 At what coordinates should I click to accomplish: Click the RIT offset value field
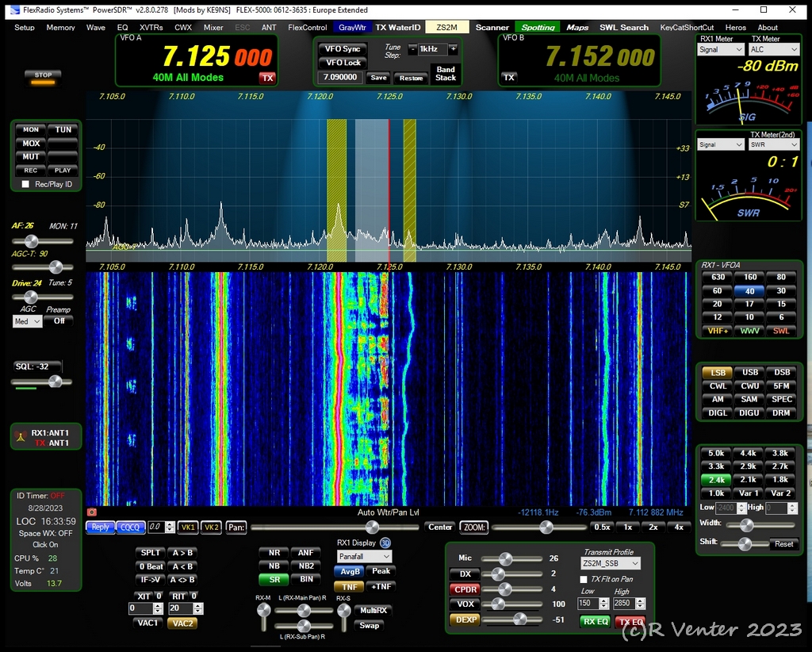[x=180, y=608]
